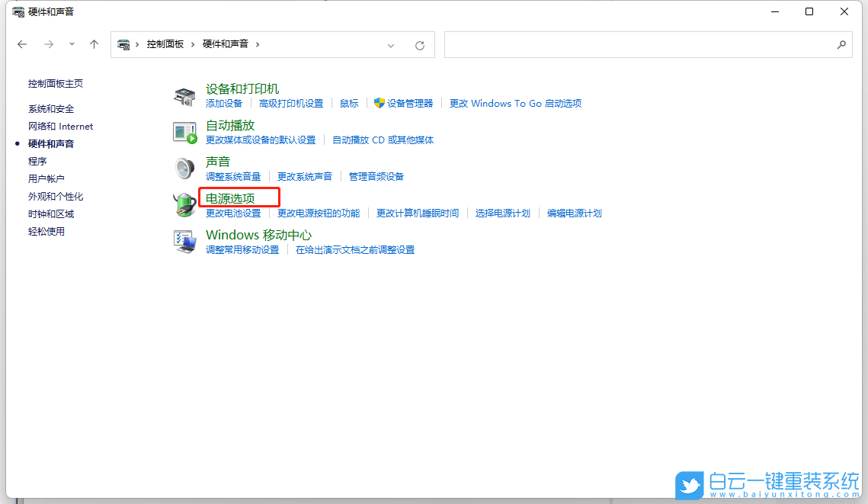
Task: Click the 电源选项 battery icon
Action: pyautogui.click(x=184, y=204)
